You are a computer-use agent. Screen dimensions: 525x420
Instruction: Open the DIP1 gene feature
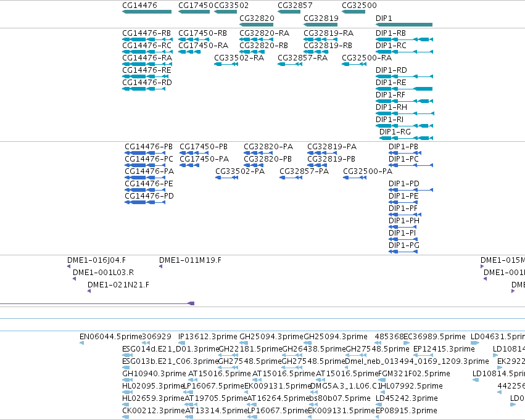[x=404, y=25]
